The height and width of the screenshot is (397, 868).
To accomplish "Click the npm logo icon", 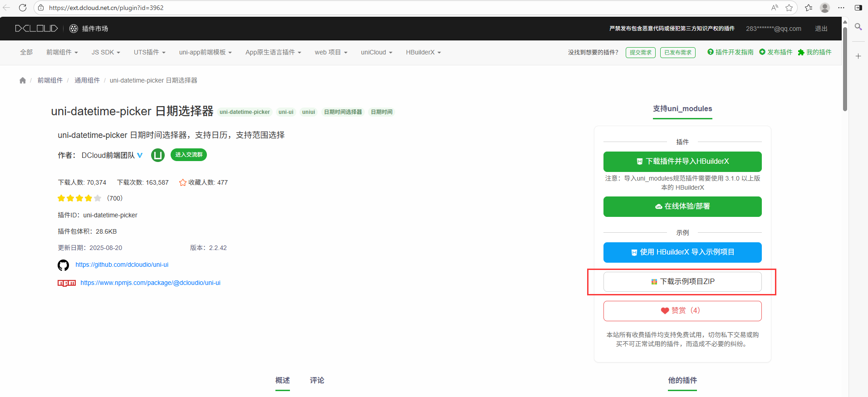I will point(67,283).
